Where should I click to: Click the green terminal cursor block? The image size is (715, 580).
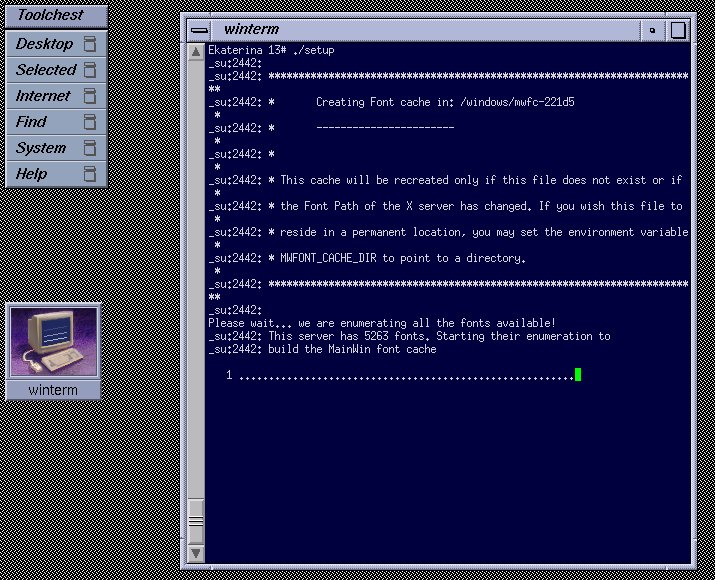coord(578,375)
